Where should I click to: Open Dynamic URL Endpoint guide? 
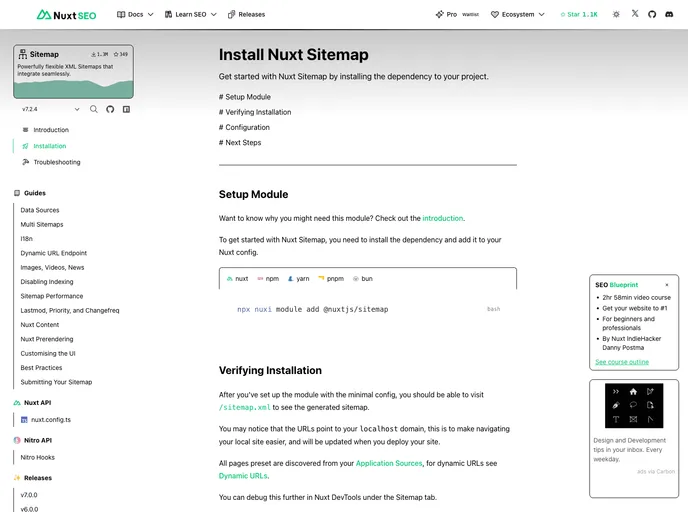(54, 253)
